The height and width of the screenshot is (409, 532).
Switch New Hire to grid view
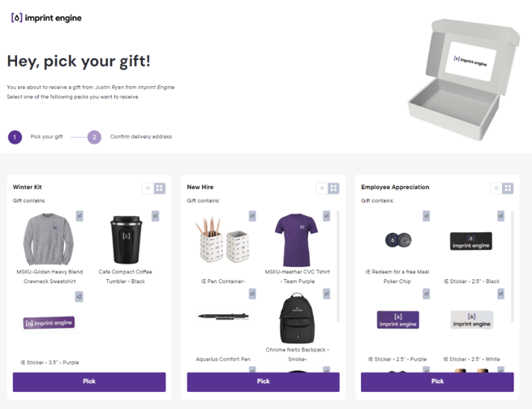coord(333,188)
